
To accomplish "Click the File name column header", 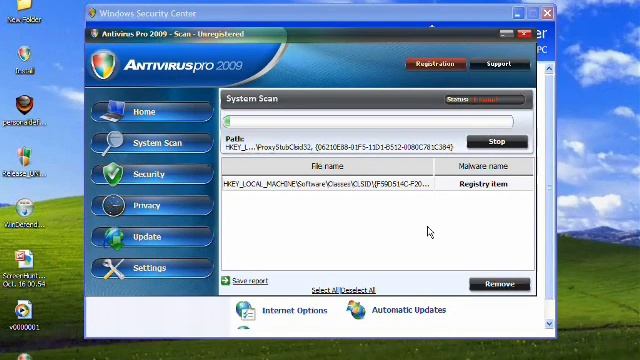I will point(327,167).
